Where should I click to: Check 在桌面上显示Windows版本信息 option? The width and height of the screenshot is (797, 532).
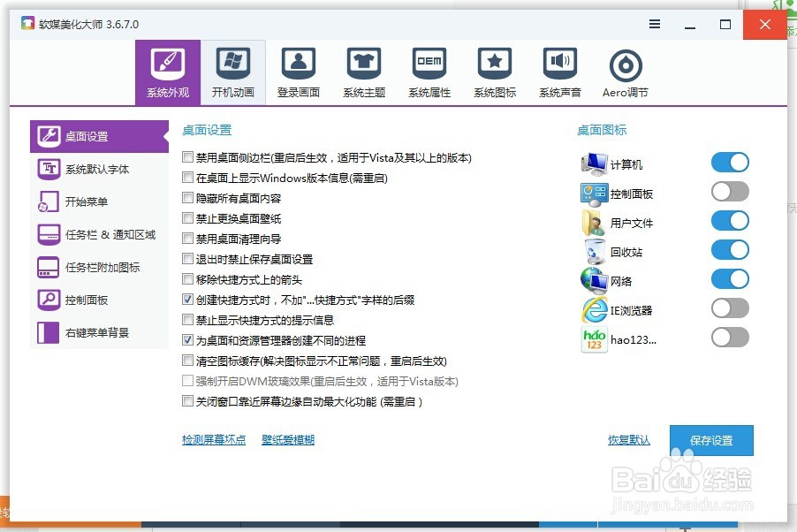187,178
